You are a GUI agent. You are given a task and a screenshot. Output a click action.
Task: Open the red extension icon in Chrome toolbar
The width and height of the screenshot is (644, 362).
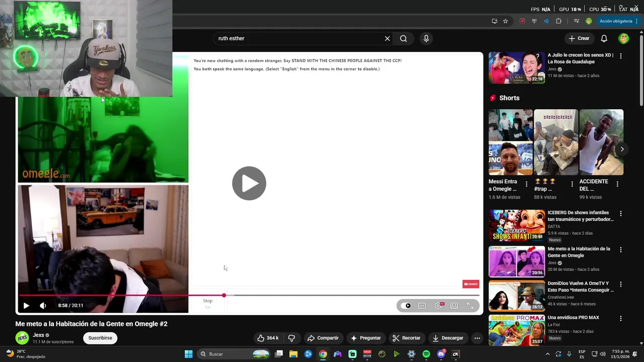point(522,21)
